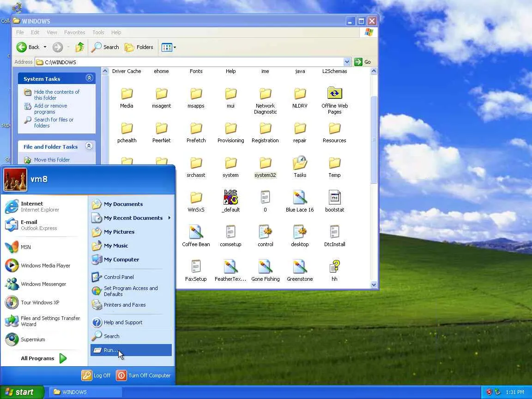Open the Tools menu

pyautogui.click(x=98, y=32)
